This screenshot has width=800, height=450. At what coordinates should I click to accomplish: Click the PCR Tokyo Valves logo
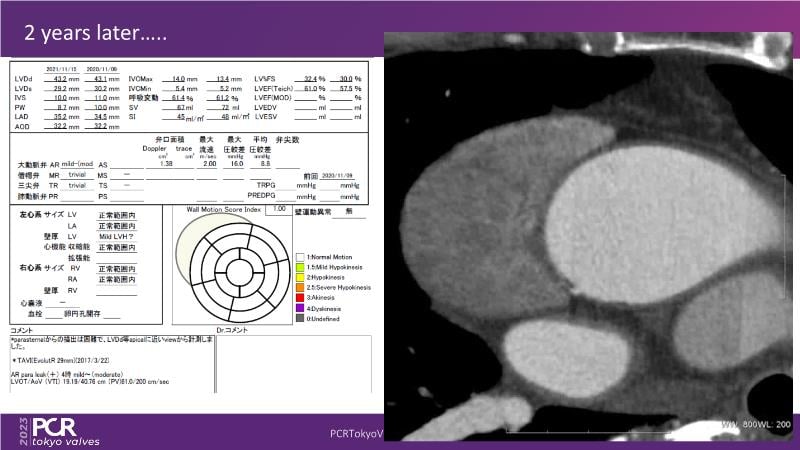pyautogui.click(x=72, y=427)
